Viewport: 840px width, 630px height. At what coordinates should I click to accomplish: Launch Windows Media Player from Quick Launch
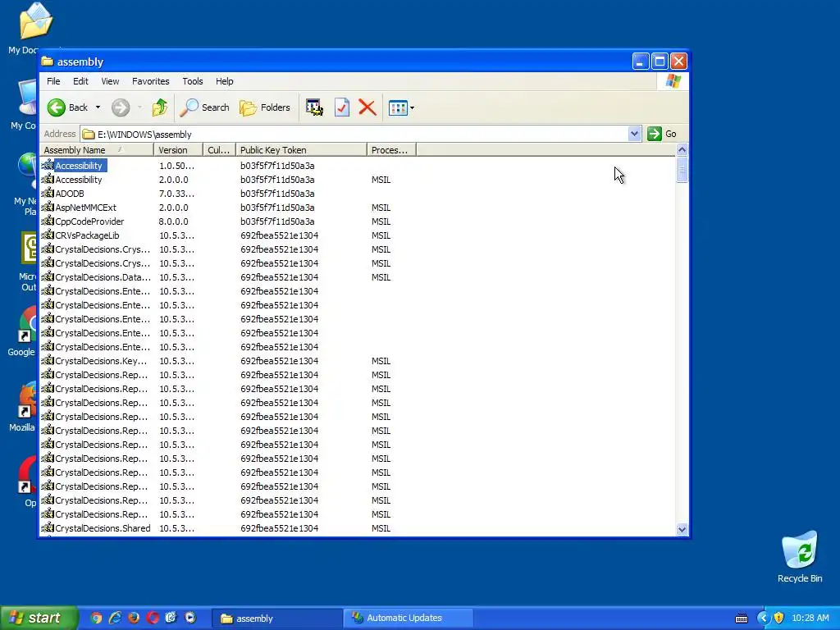click(x=190, y=619)
